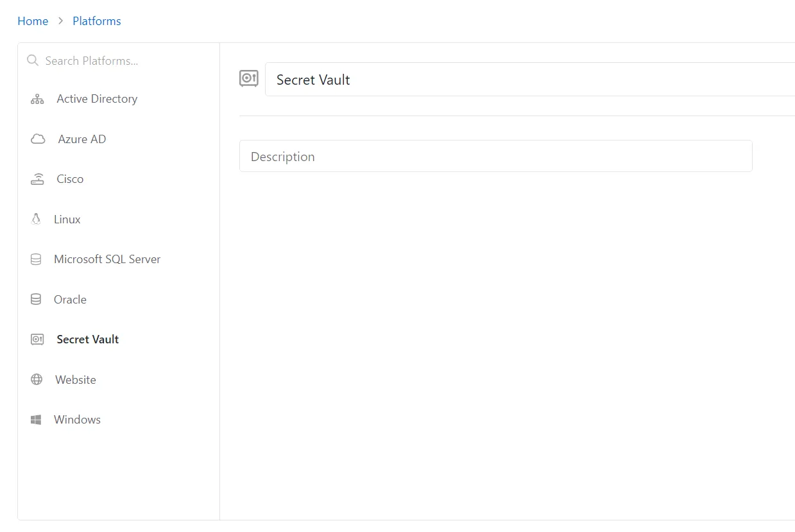Choose Microsoft SQL Server from the list
This screenshot has width=795, height=532.
119,259
